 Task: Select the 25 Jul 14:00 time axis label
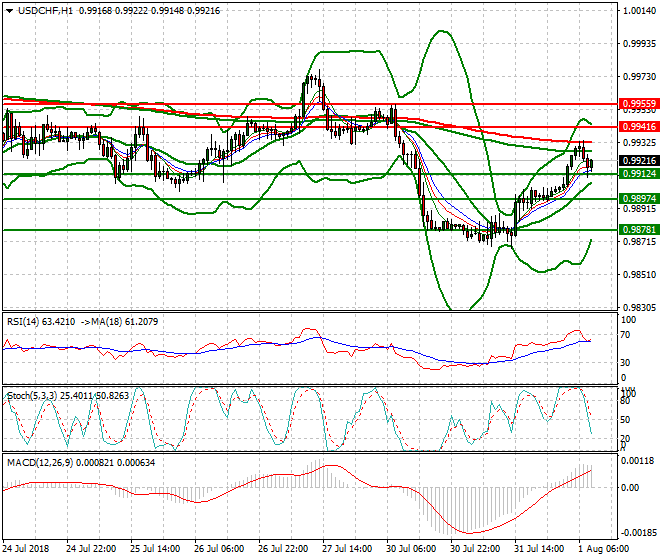point(155,549)
